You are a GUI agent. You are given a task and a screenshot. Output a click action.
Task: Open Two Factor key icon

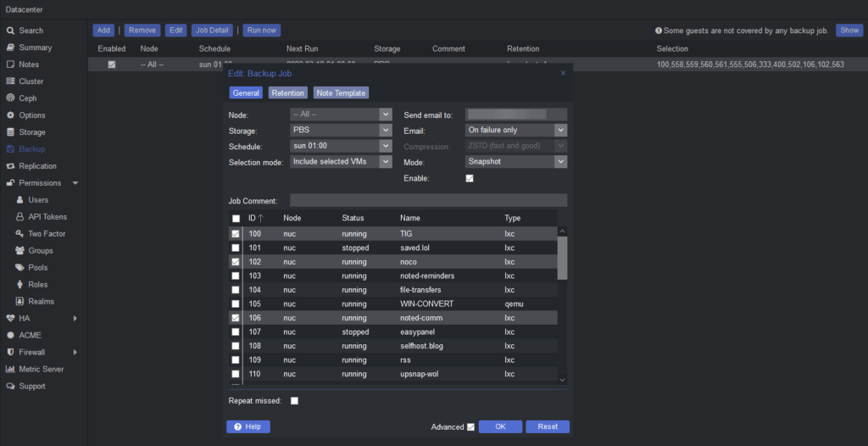(20, 234)
